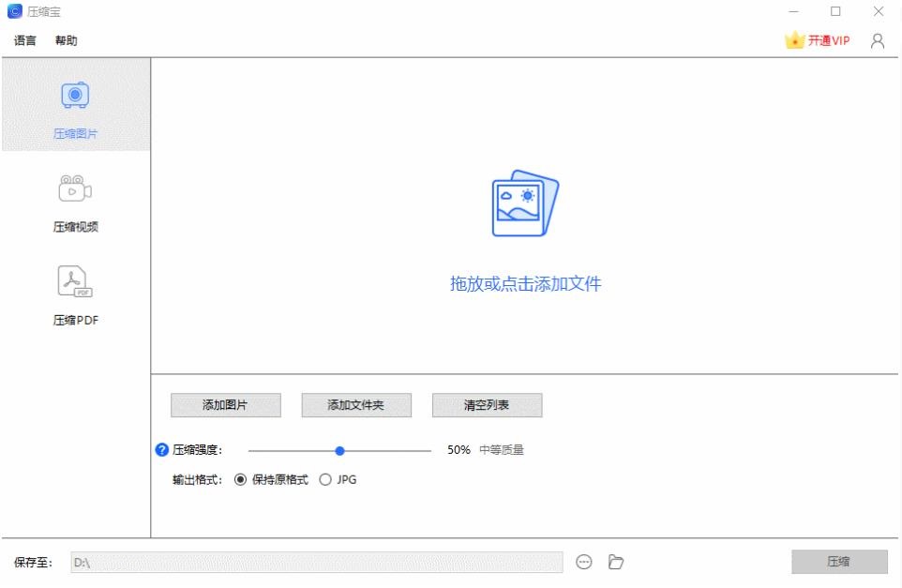902x588 pixels.
Task: Click the photo illustration in the drop area
Action: (x=525, y=203)
